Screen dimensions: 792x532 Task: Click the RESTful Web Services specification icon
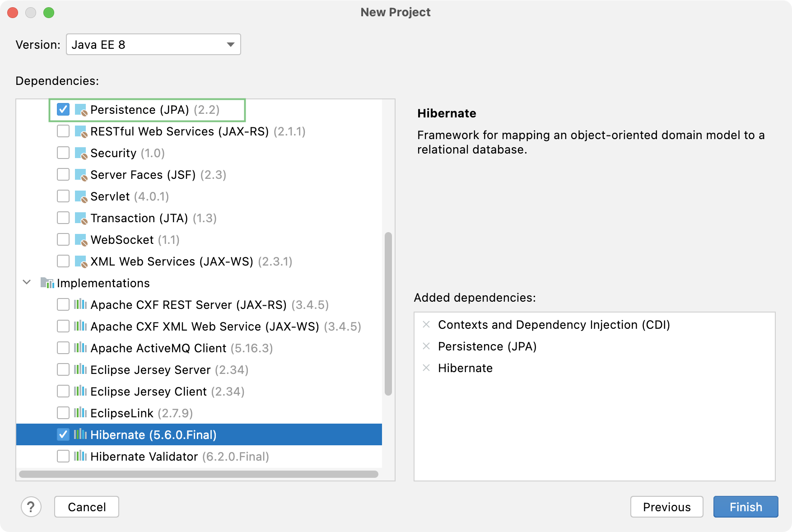[x=81, y=131]
